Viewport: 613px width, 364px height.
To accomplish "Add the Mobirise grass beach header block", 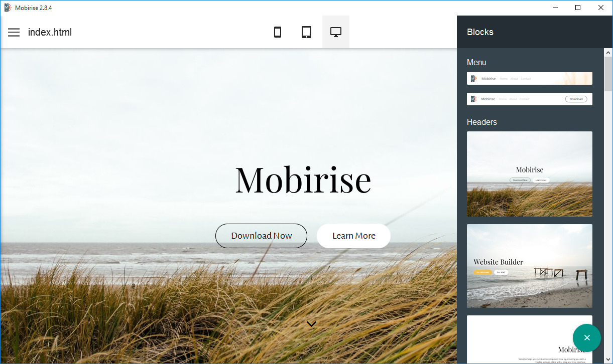I will point(530,174).
